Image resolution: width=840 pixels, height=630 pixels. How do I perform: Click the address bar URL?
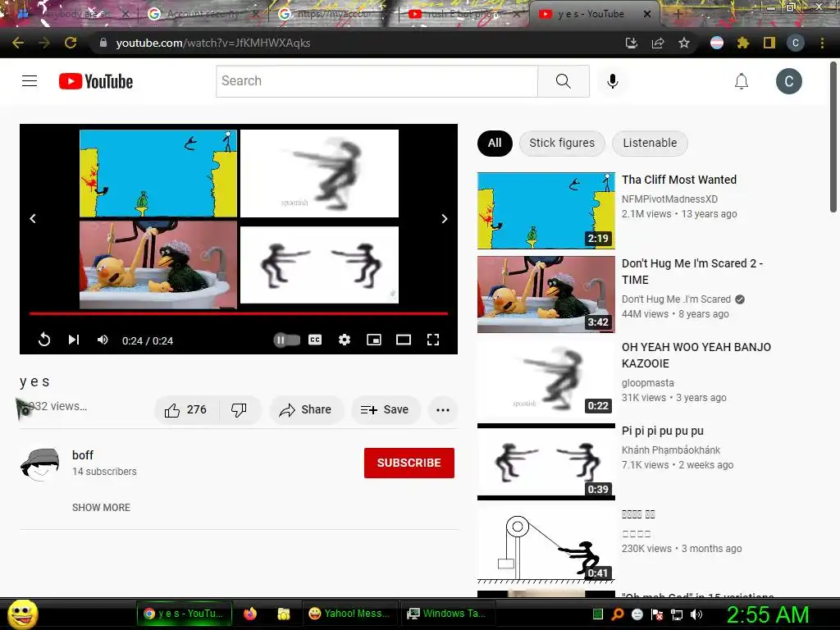coord(213,43)
